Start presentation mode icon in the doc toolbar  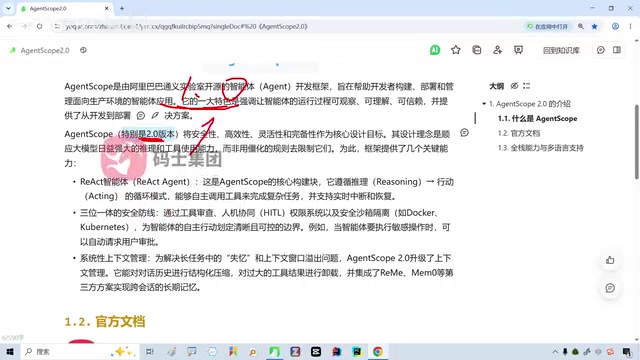518,50
